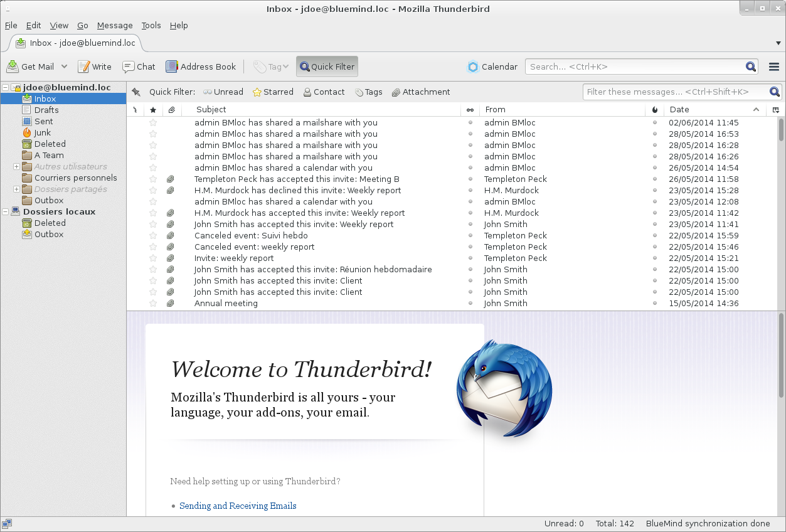This screenshot has width=786, height=532.
Task: Click the Get Mail toolbar button
Action: (31, 66)
